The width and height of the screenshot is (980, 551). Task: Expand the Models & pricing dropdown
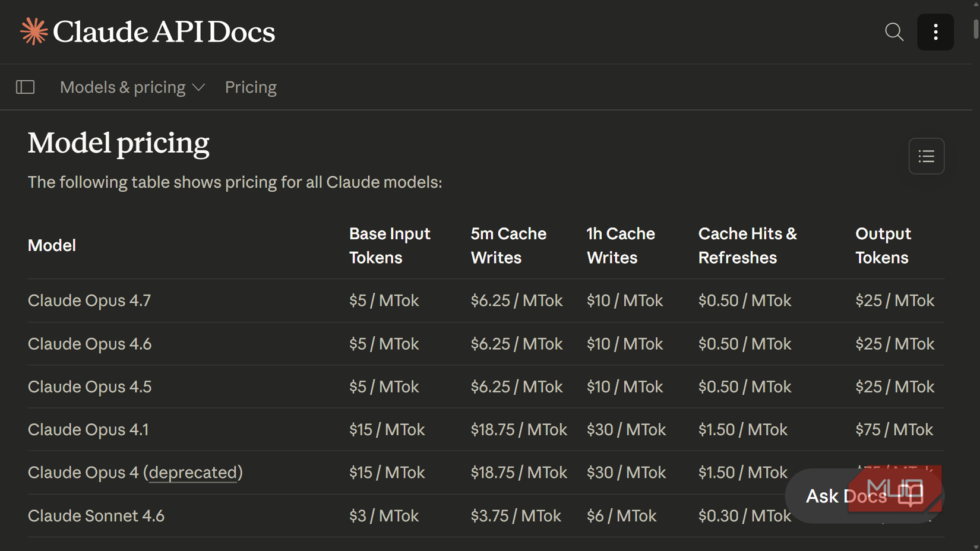132,87
